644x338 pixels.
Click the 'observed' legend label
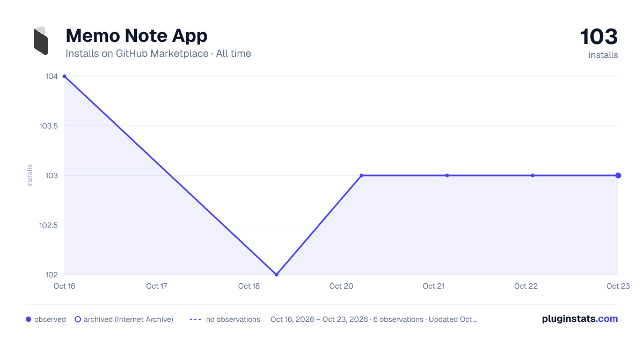click(x=50, y=319)
